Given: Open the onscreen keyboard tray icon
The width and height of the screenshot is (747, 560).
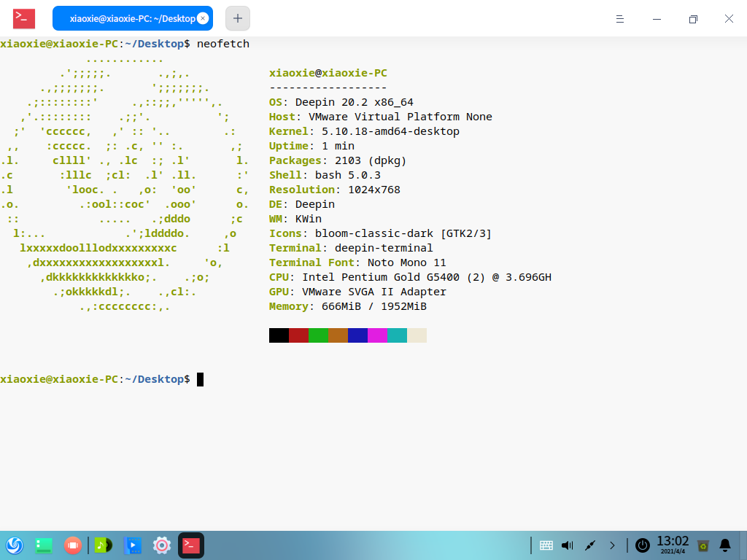Looking at the screenshot, I should (x=546, y=545).
